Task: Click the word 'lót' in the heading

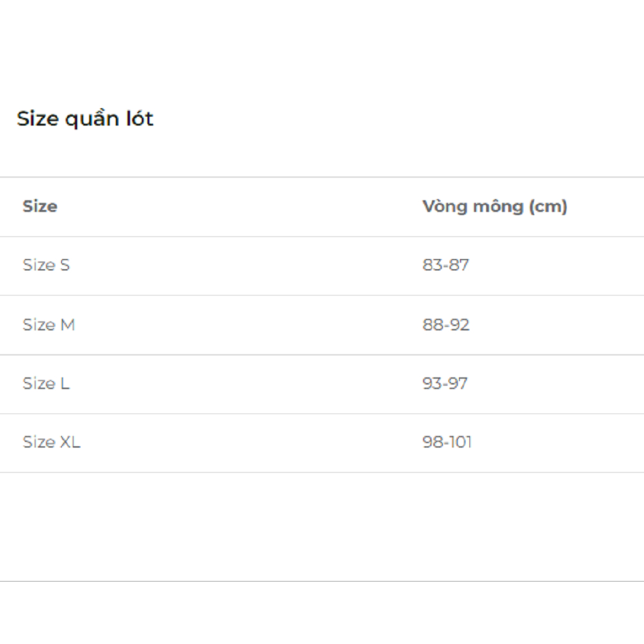Action: coord(138,119)
